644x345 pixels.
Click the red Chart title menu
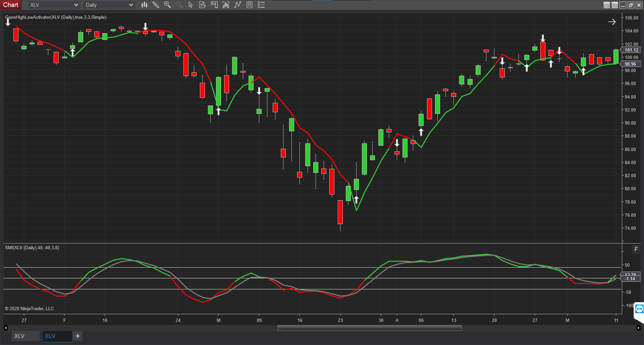tap(11, 5)
